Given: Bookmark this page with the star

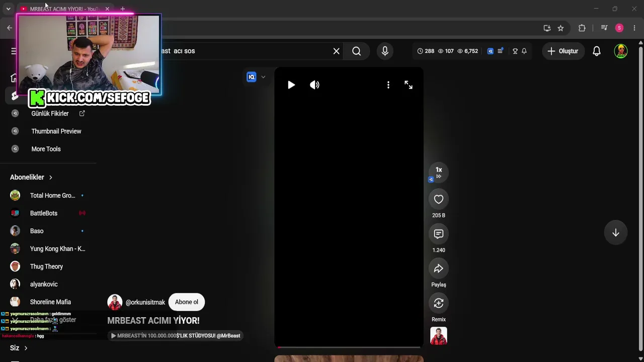Looking at the screenshot, I should pos(560,28).
